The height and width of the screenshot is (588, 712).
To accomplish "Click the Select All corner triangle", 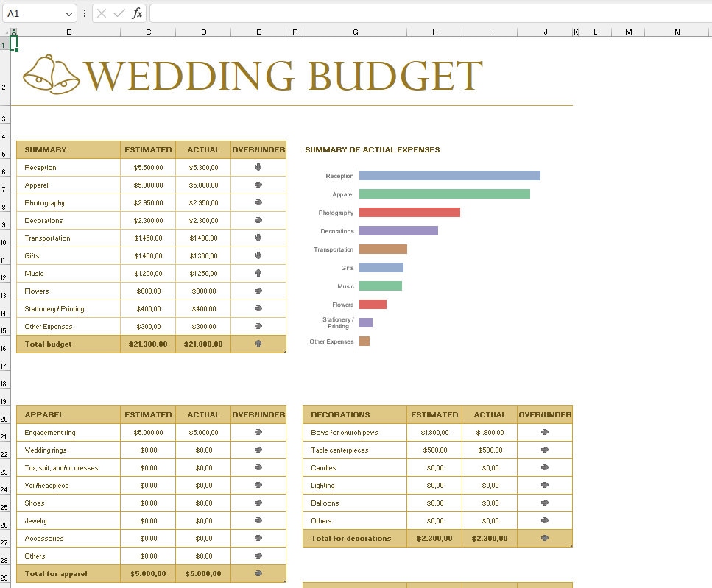I will click(x=7, y=32).
